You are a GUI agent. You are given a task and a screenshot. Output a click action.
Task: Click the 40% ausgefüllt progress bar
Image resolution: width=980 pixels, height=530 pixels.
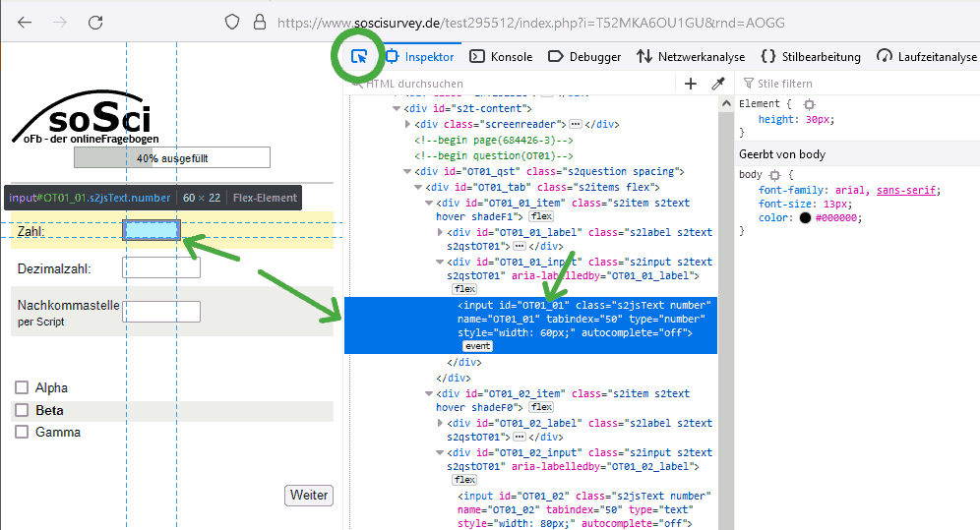coord(172,158)
